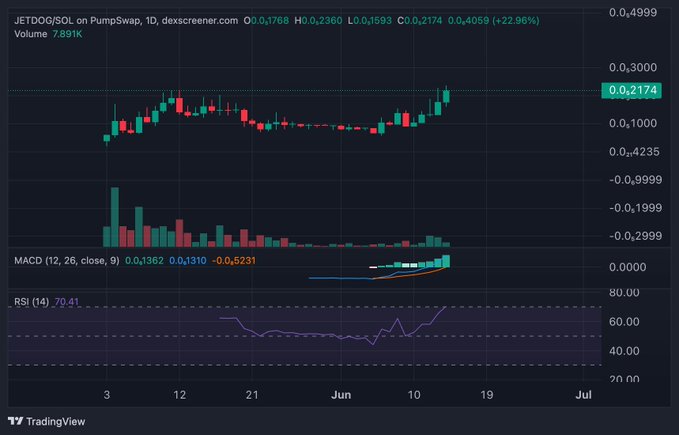679x435 pixels.
Task: Click the TradingView logo
Action: tap(47, 421)
